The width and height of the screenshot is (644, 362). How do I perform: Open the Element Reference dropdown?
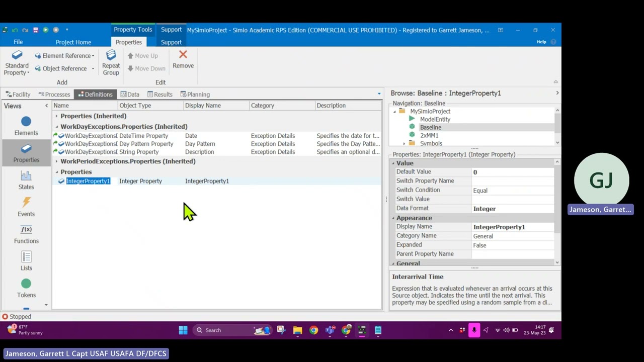(64, 56)
